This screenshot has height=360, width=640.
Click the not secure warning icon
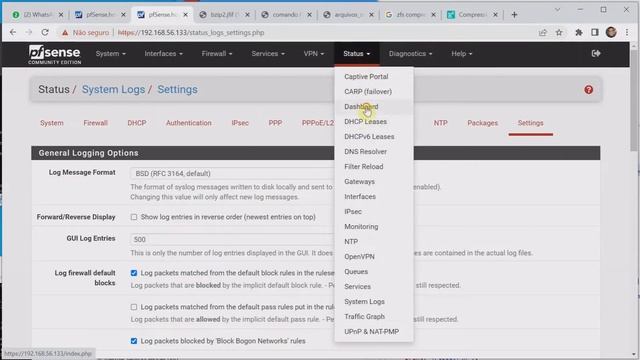coord(65,32)
